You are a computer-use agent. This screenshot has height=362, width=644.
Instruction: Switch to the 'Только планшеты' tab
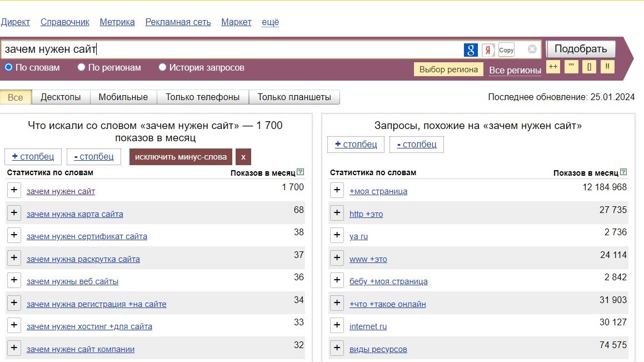tap(294, 97)
